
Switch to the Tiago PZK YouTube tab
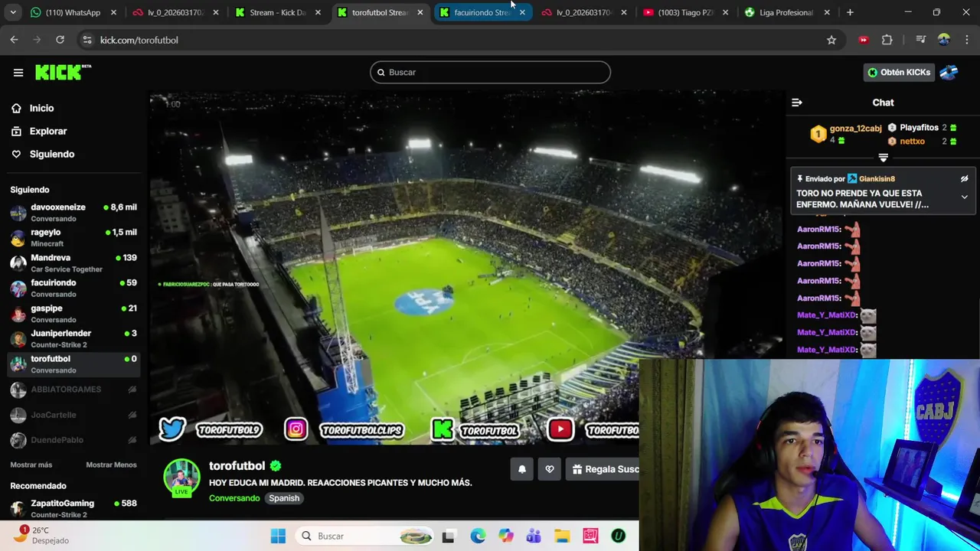[685, 12]
